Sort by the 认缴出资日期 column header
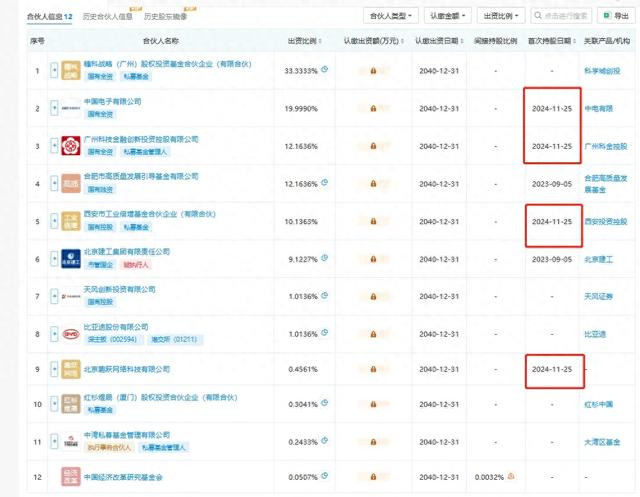This screenshot has width=640, height=497. [439, 41]
